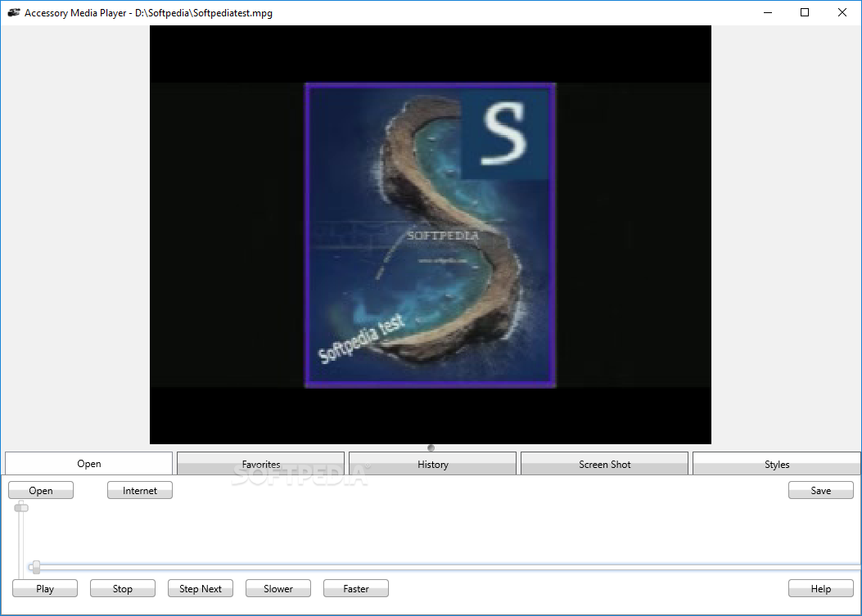Click the vertical volume slider thumb

coord(21,506)
